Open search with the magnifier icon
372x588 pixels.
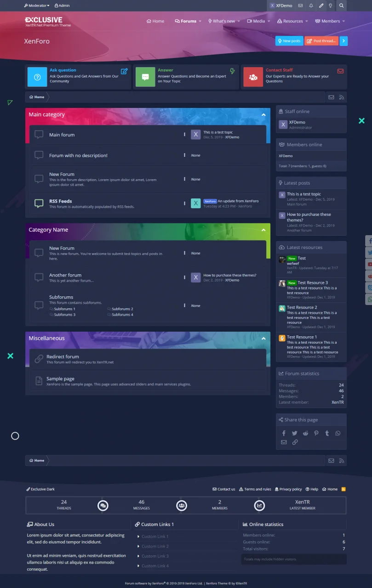[x=341, y=6]
